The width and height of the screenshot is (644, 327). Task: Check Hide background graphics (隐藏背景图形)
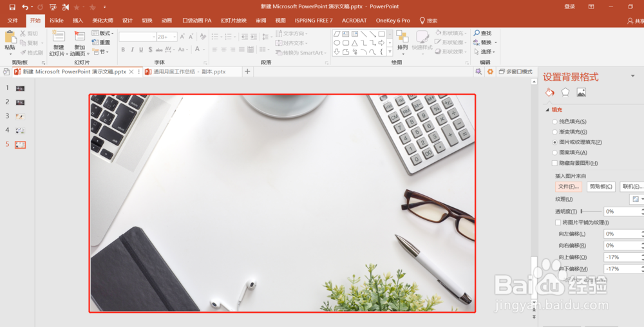554,163
